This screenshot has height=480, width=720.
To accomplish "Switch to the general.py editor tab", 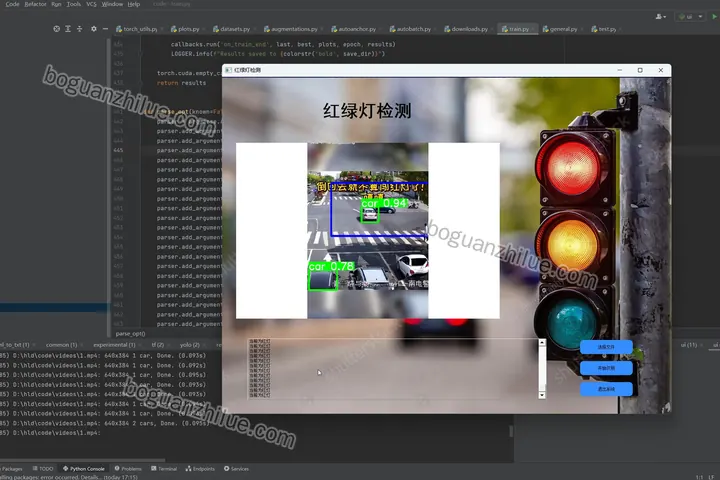I will pyautogui.click(x=560, y=29).
